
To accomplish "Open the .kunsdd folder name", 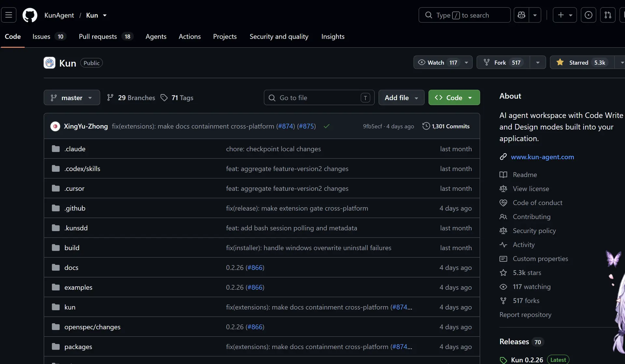I will (x=76, y=228).
